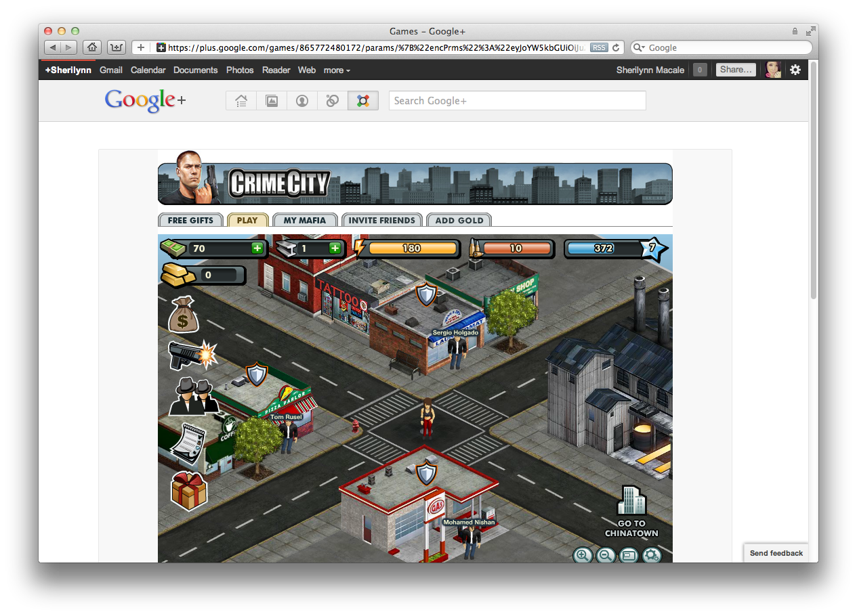Open the Google+ Photos icon
The height and width of the screenshot is (616, 857).
point(272,101)
